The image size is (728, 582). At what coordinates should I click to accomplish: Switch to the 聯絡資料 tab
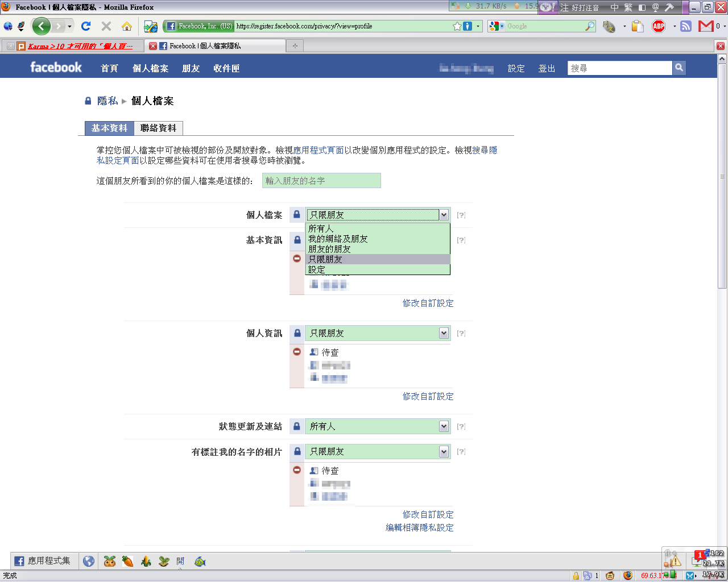coord(159,128)
